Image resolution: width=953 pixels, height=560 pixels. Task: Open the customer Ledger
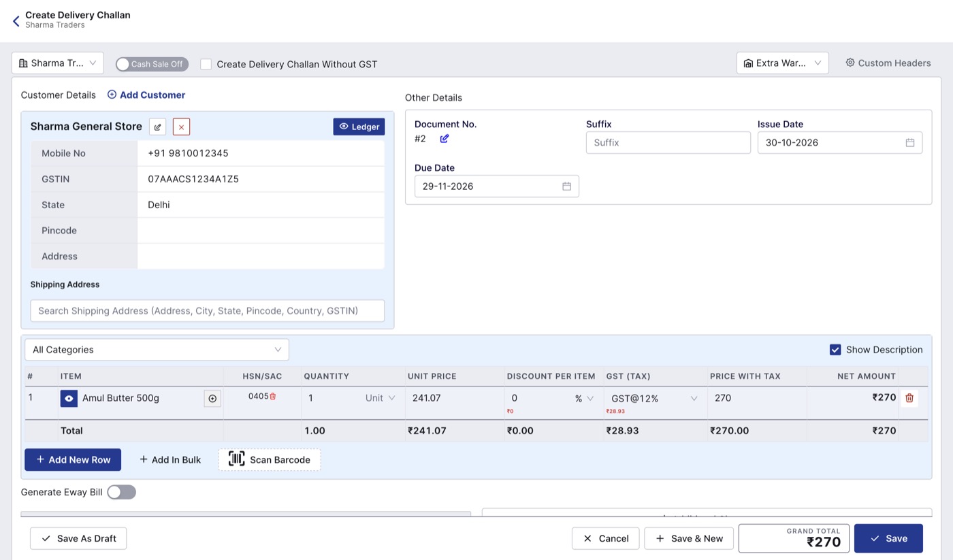coord(359,127)
